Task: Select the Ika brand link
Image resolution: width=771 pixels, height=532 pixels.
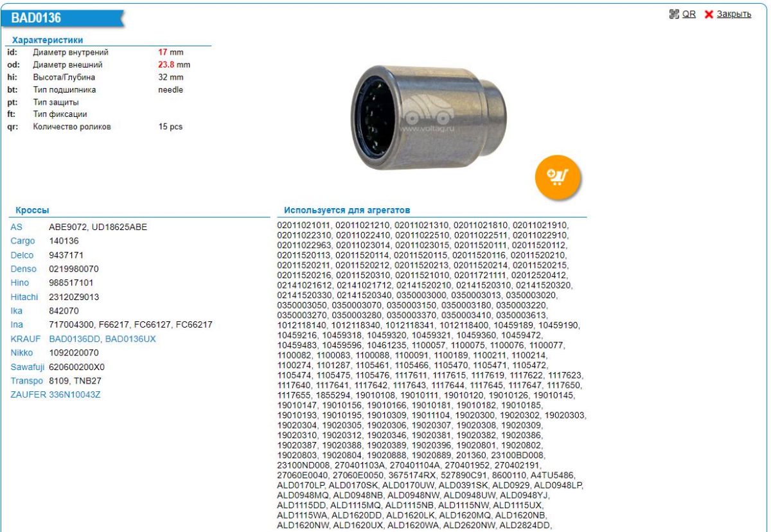Action: tap(17, 311)
